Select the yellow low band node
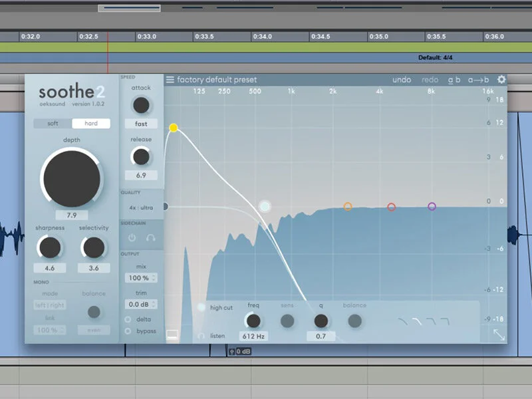This screenshot has height=399, width=532. 174,128
